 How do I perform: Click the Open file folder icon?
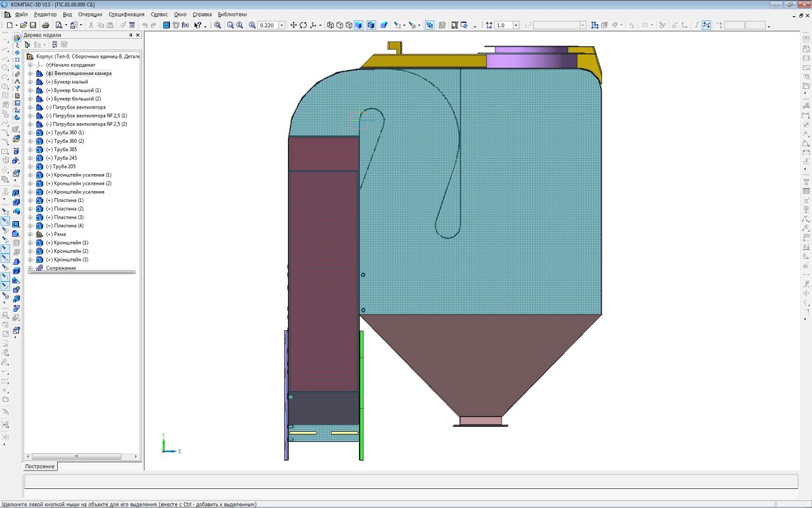coord(24,25)
